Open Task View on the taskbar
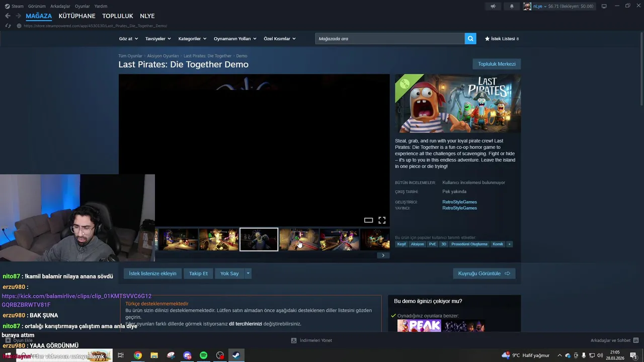Image resolution: width=644 pixels, height=362 pixels. point(121,355)
